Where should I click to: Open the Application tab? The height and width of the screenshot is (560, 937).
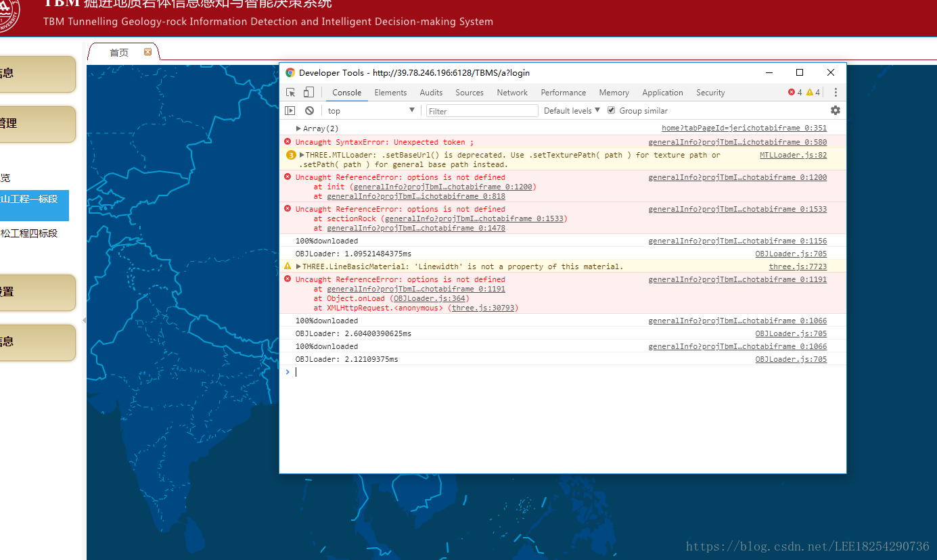[662, 93]
